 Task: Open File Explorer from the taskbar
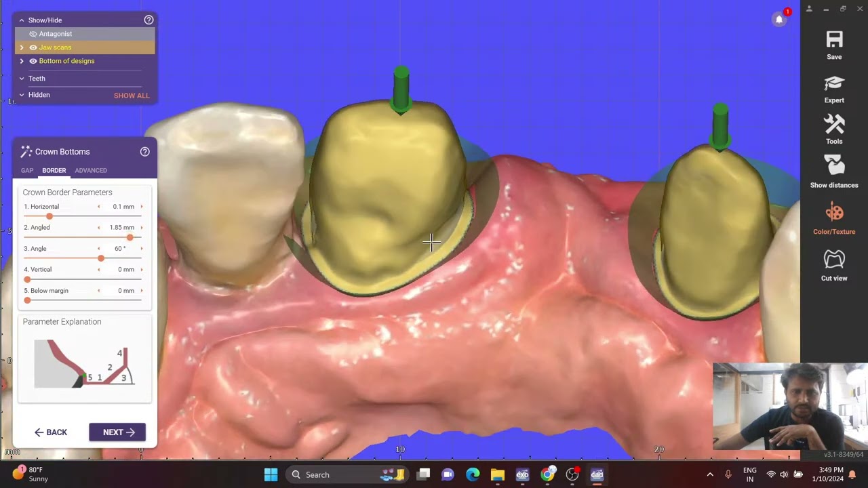pyautogui.click(x=498, y=474)
